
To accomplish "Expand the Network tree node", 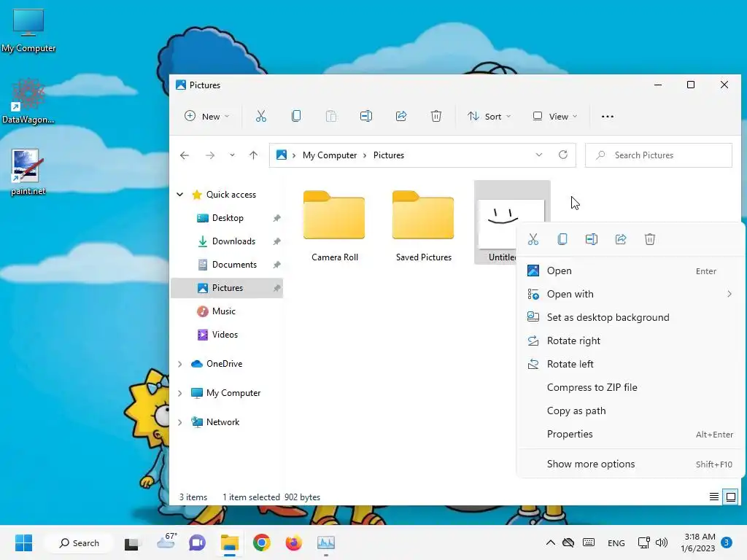I will coord(180,422).
